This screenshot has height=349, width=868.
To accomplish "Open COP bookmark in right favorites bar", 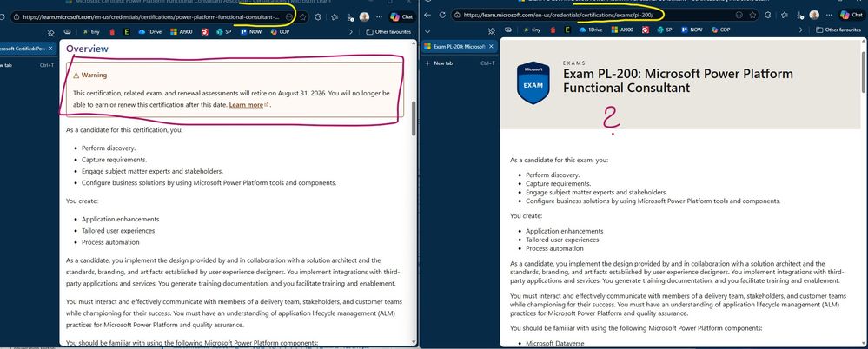I will (x=722, y=30).
